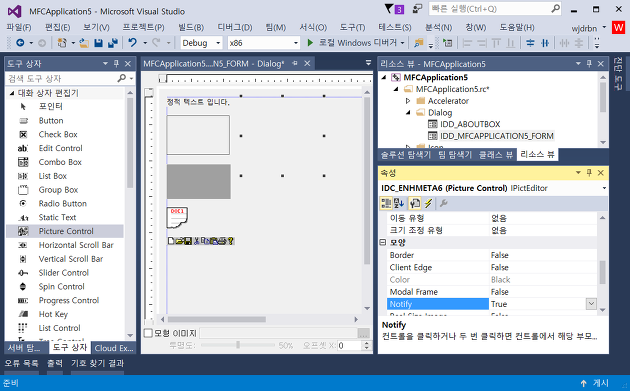Click the Save icon in toolbar
Viewport: 630px width, 391px height.
pos(98,43)
